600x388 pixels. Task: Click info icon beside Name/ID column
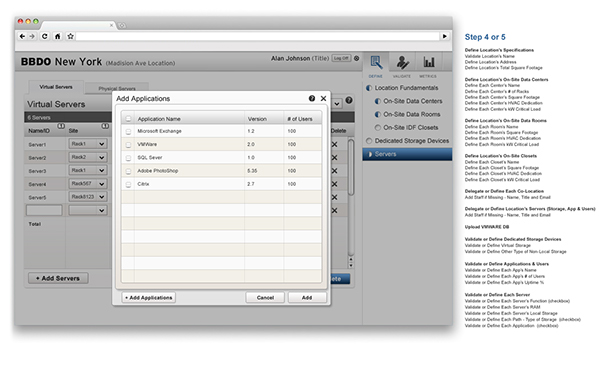[61, 126]
